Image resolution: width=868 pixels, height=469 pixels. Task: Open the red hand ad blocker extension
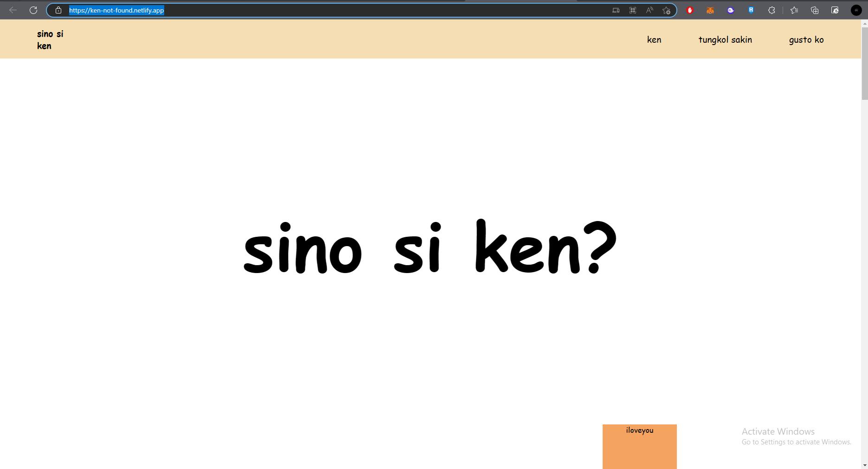point(690,10)
